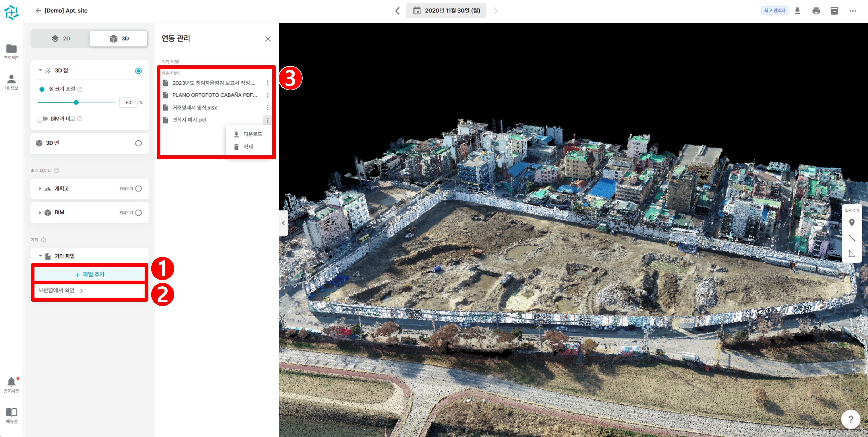Click the location marker tool icon
Image resolution: width=868 pixels, height=437 pixels.
click(851, 222)
